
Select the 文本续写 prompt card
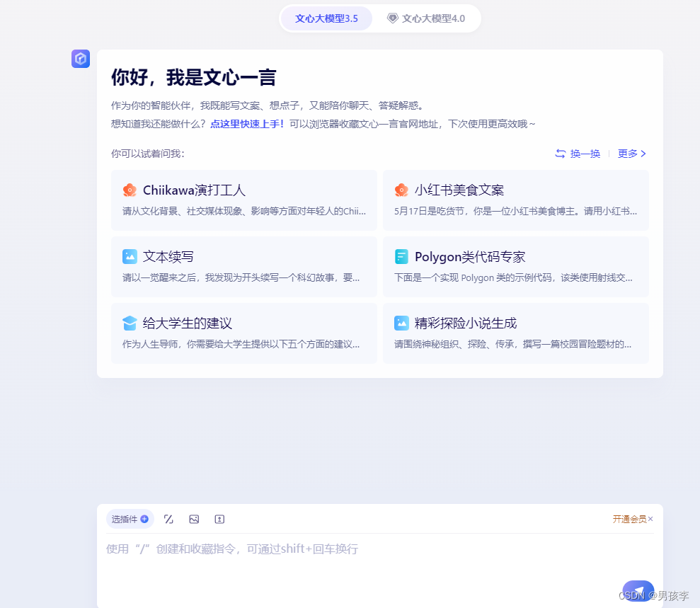pyautogui.click(x=243, y=267)
